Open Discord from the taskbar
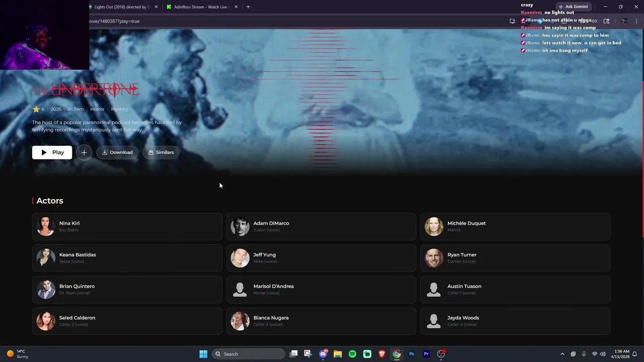 (323, 354)
